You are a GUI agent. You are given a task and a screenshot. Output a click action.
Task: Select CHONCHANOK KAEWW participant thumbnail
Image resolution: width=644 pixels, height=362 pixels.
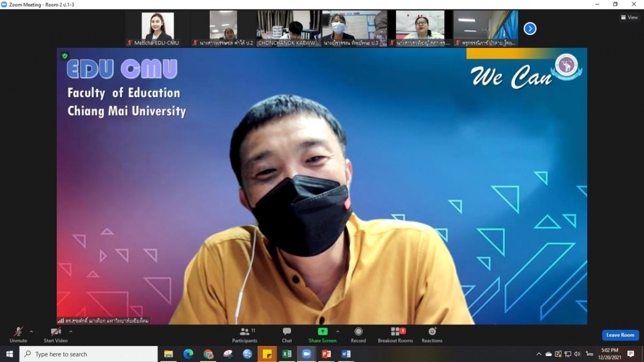tap(289, 28)
